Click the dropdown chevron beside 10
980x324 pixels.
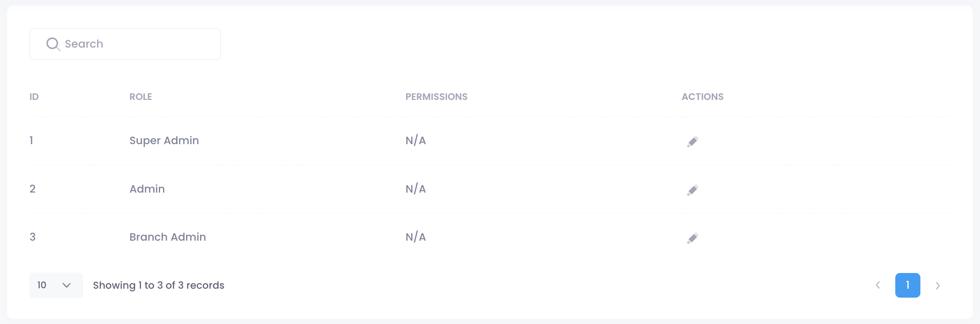[66, 285]
